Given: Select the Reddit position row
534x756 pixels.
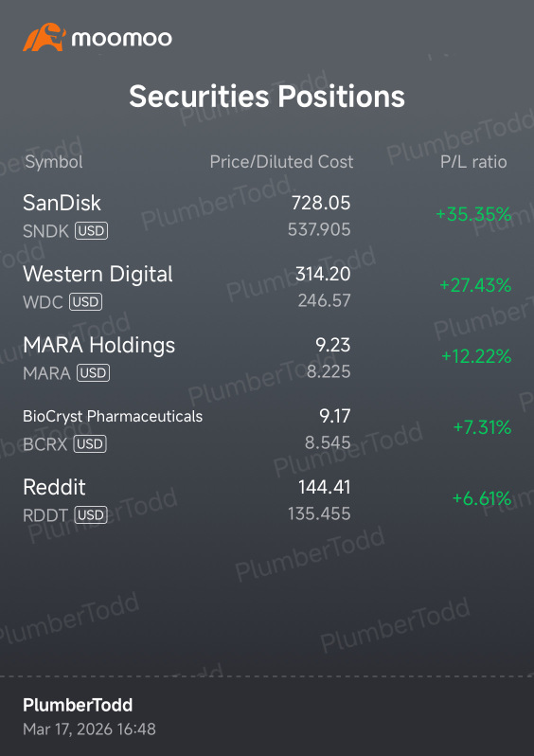Looking at the screenshot, I should pos(267,499).
